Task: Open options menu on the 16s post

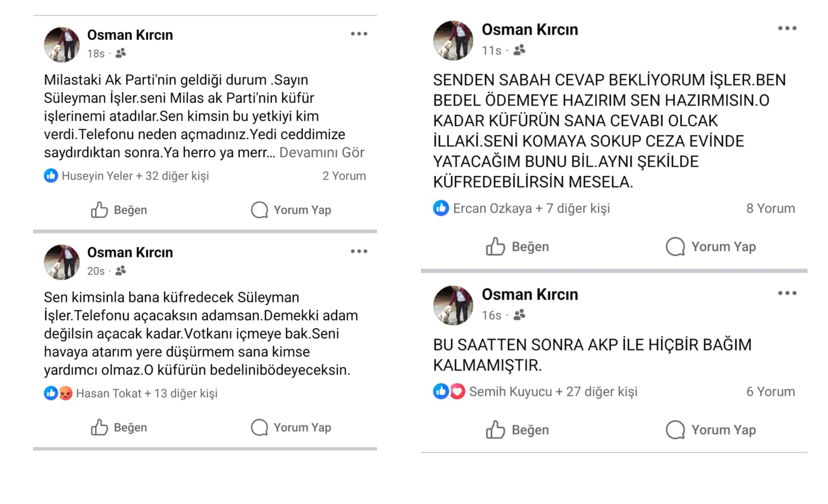Action: pyautogui.click(x=787, y=293)
